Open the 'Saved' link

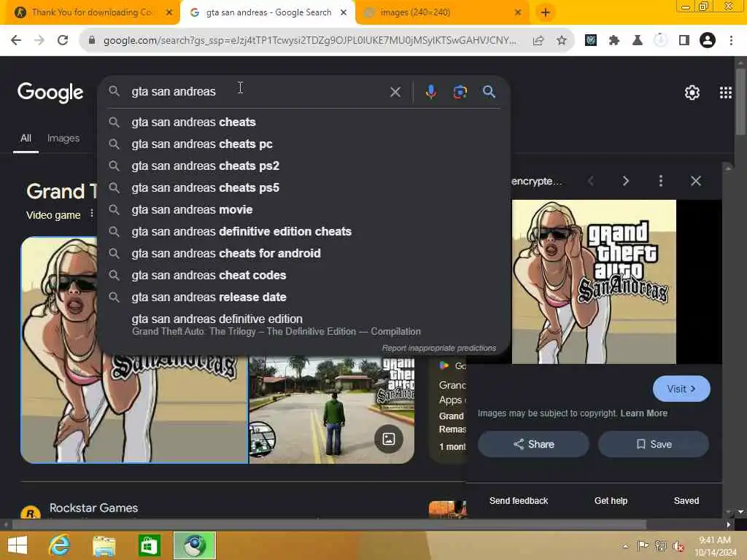point(686,501)
